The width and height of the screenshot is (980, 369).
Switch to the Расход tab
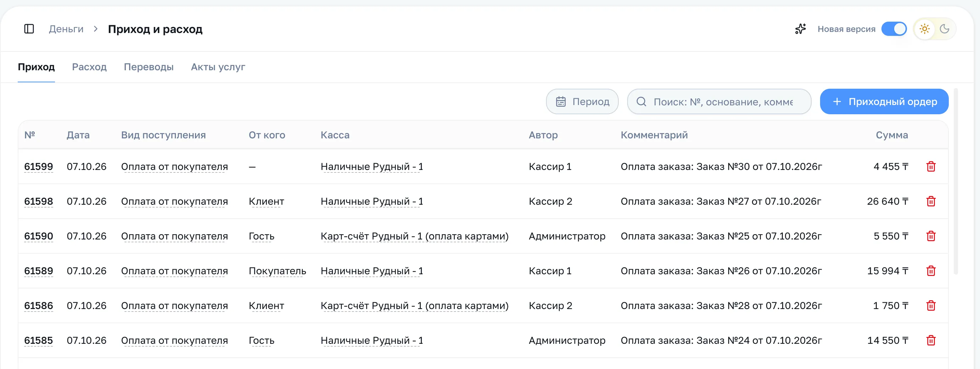pos(89,67)
